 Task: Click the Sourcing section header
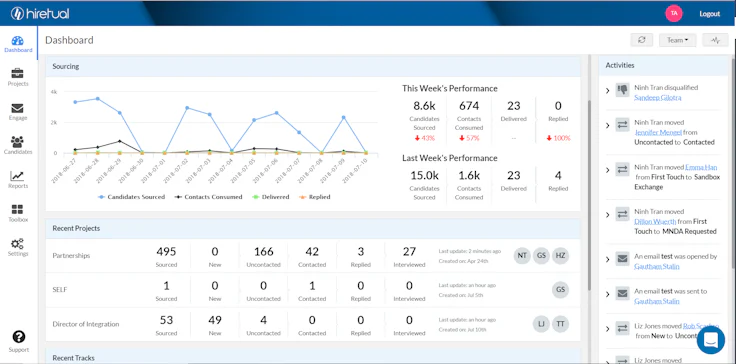click(x=313, y=66)
